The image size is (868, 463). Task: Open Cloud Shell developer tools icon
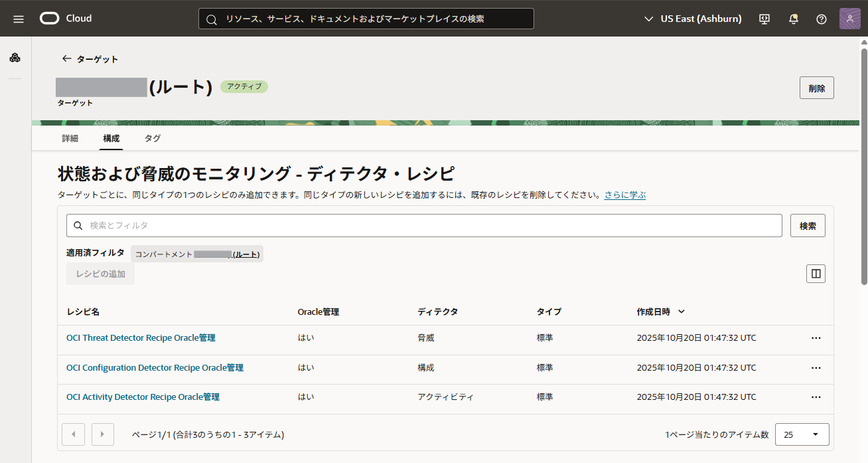pyautogui.click(x=764, y=19)
